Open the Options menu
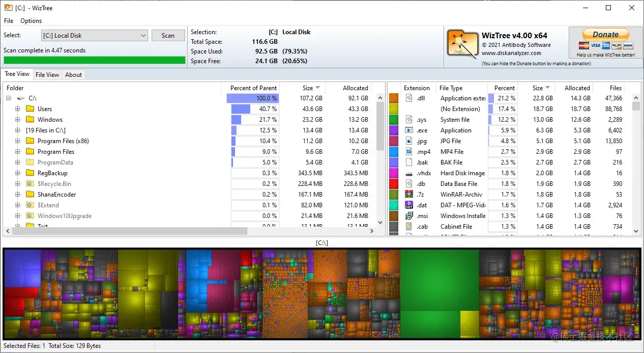Screen dimensions: 644x353 pyautogui.click(x=31, y=21)
